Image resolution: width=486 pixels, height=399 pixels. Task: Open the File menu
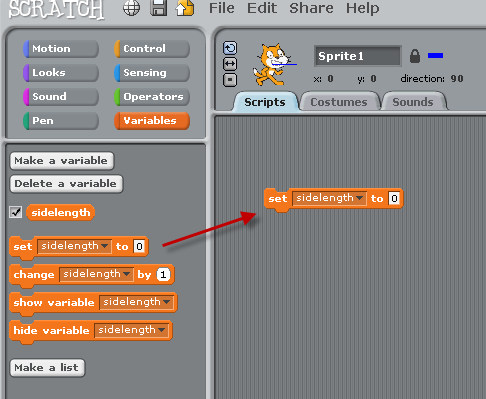point(222,8)
